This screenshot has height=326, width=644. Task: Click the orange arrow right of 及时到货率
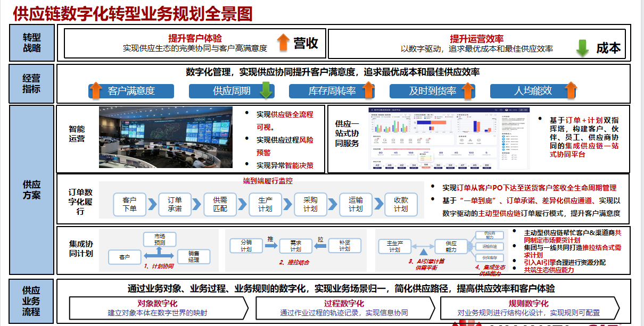(468, 90)
